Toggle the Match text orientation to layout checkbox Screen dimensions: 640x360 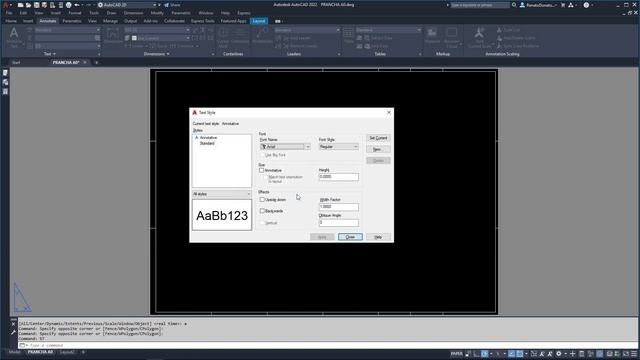(265, 178)
